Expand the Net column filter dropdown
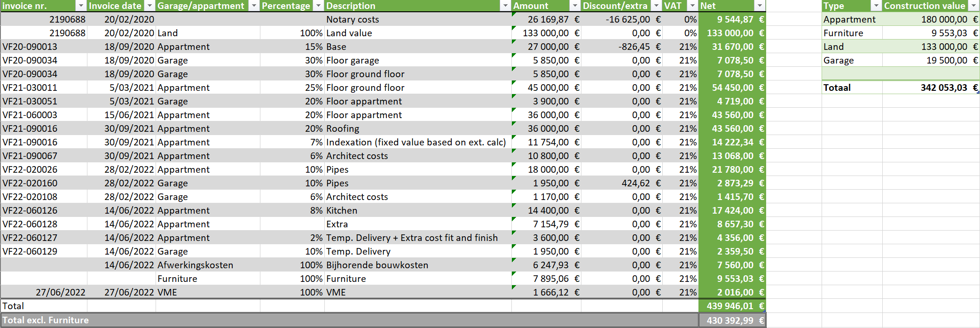The image size is (980, 328). click(760, 6)
